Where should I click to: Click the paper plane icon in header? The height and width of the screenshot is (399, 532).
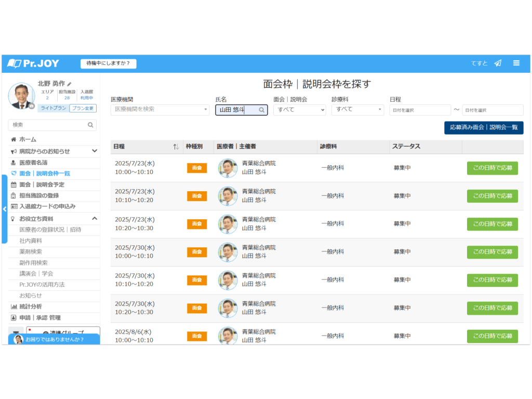498,63
